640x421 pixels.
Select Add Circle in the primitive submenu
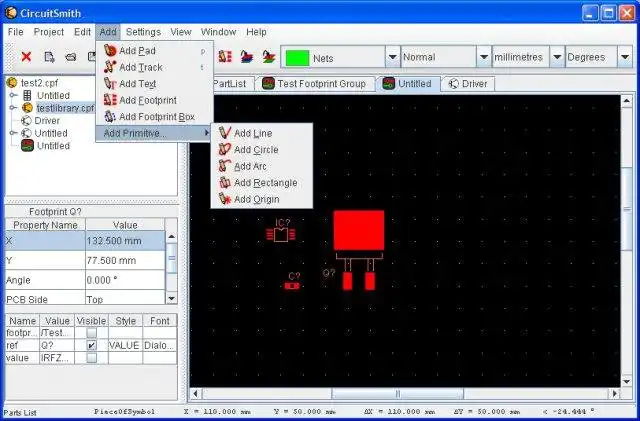(262, 150)
